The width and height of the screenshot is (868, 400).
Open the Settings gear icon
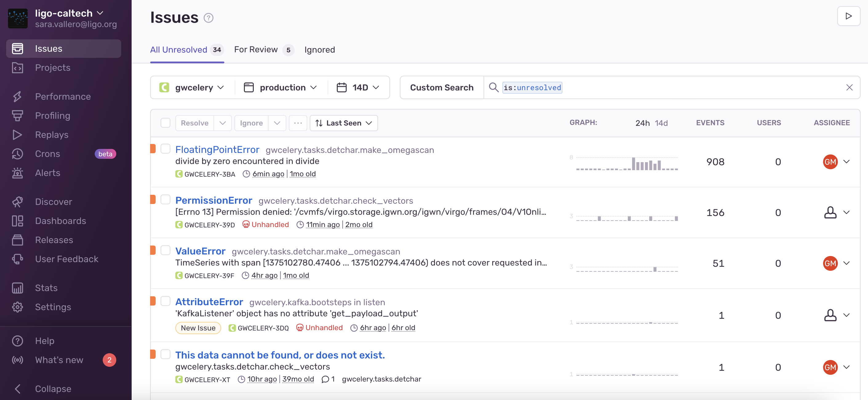coord(18,307)
